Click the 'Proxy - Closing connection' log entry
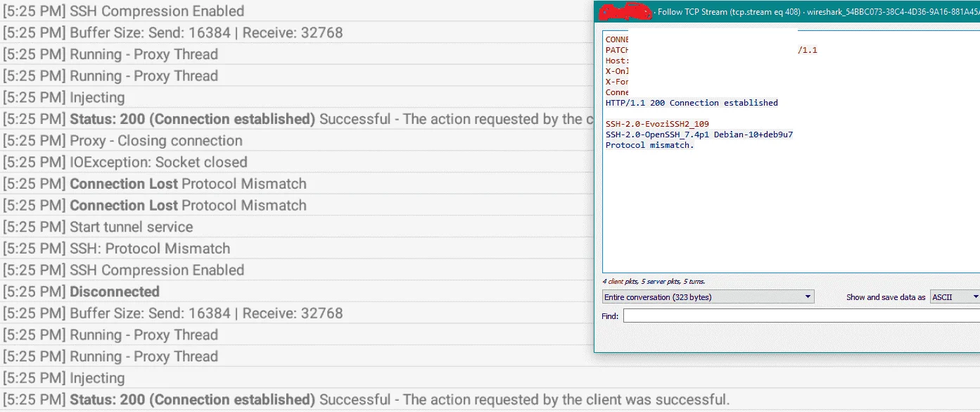980x412 pixels. click(122, 141)
